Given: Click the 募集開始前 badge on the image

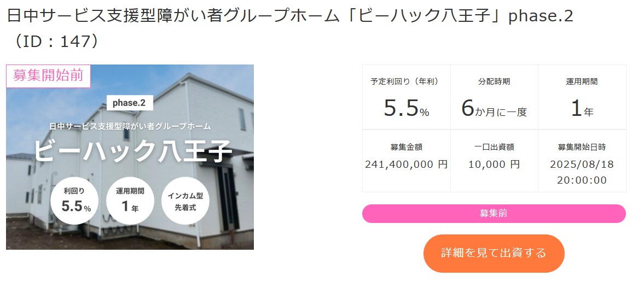Looking at the screenshot, I should (x=48, y=76).
